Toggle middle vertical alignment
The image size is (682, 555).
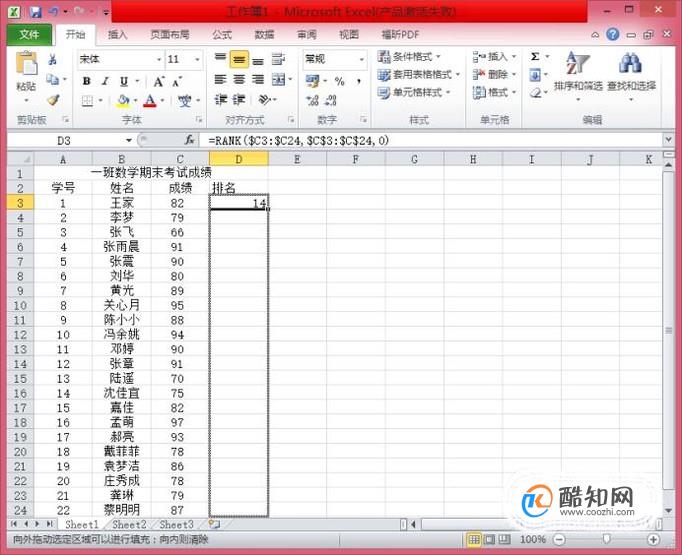click(x=239, y=59)
